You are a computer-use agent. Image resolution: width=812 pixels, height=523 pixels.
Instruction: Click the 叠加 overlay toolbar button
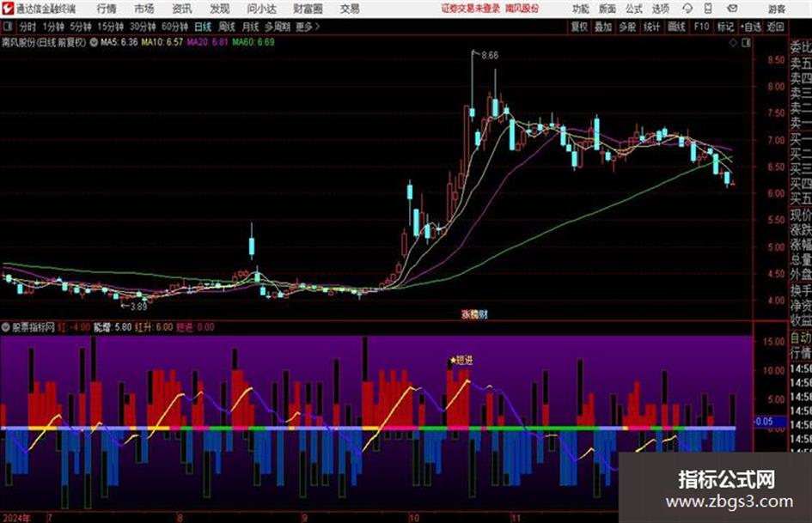[x=603, y=27]
